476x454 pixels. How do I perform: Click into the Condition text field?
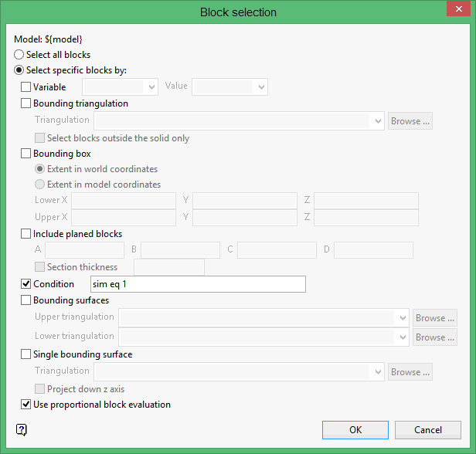click(198, 284)
